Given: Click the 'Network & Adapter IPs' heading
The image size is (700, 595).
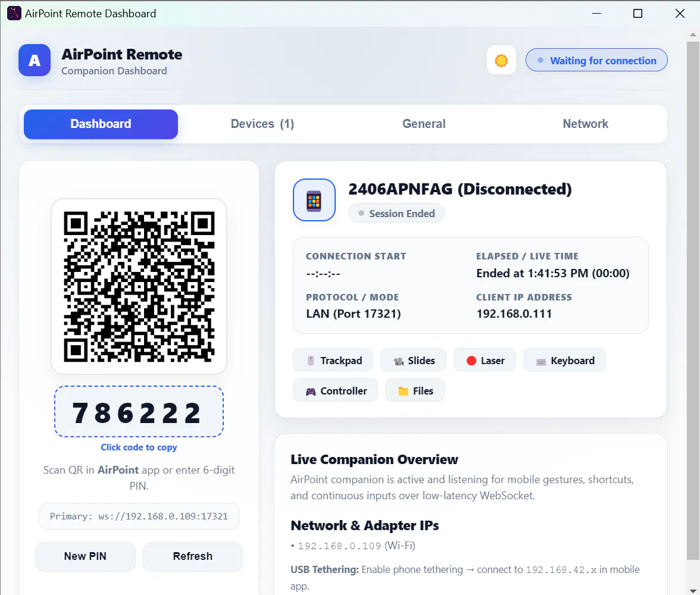Looking at the screenshot, I should 365,525.
